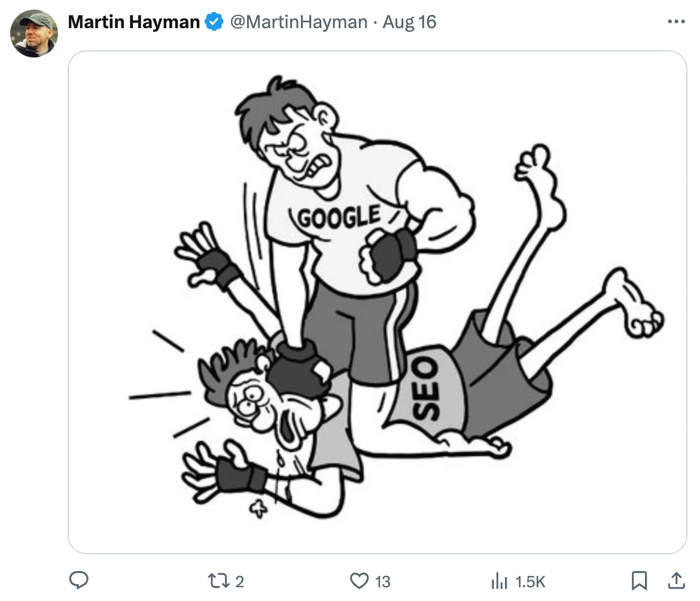Click the retweet count of 2
The width and height of the screenshot is (700, 601).
pos(239,581)
